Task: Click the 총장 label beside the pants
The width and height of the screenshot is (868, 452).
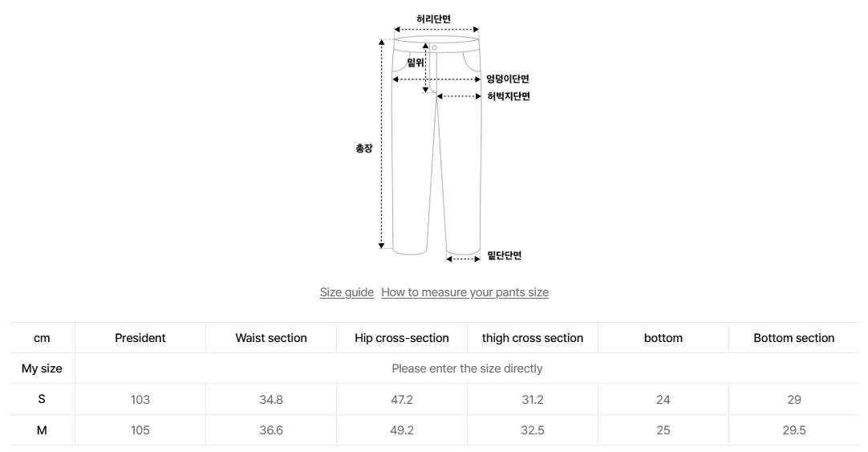Action: pos(364,149)
